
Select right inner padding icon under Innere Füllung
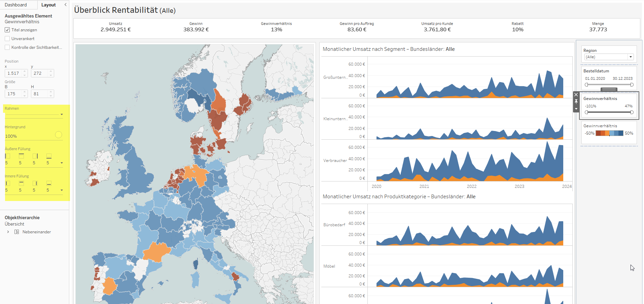point(35,183)
